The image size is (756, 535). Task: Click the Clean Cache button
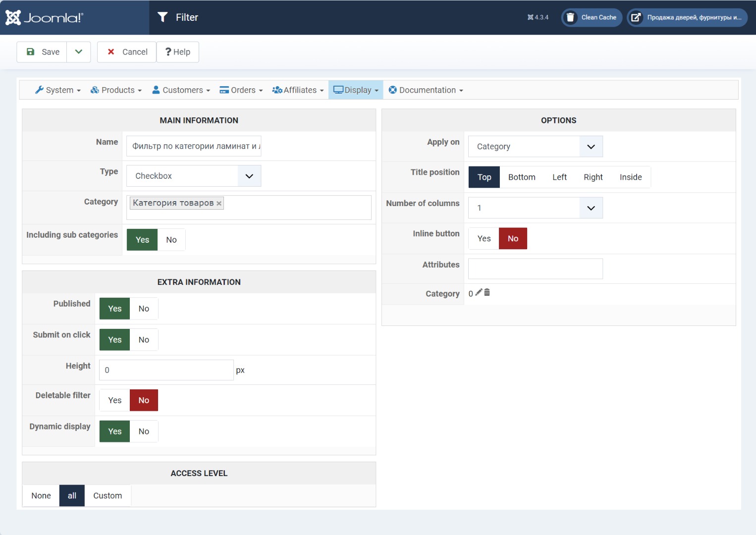[x=592, y=18]
